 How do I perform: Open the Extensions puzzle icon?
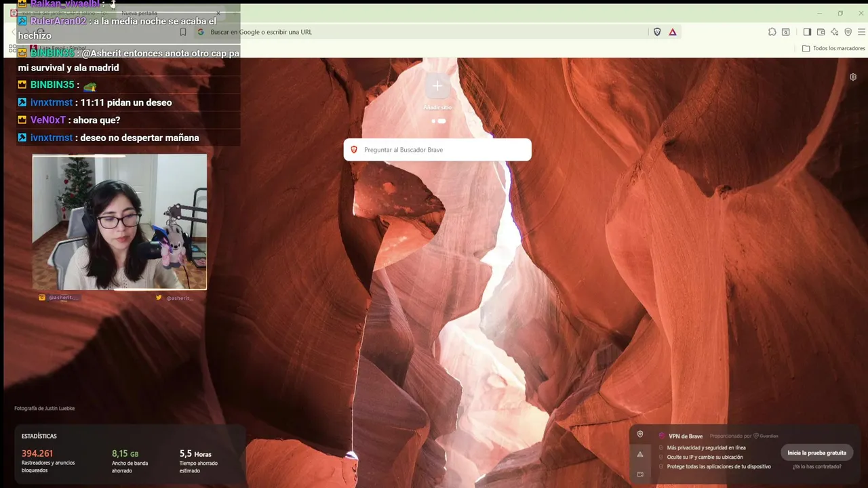[772, 32]
